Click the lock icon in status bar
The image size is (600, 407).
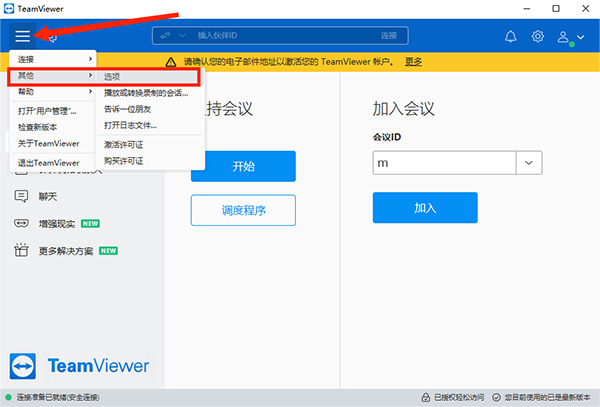[x=426, y=397]
